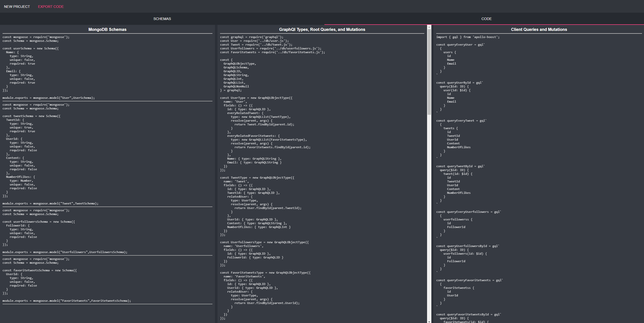Click the GraphQl Types, Root Queries heading
The image size is (644, 323).
click(322, 29)
